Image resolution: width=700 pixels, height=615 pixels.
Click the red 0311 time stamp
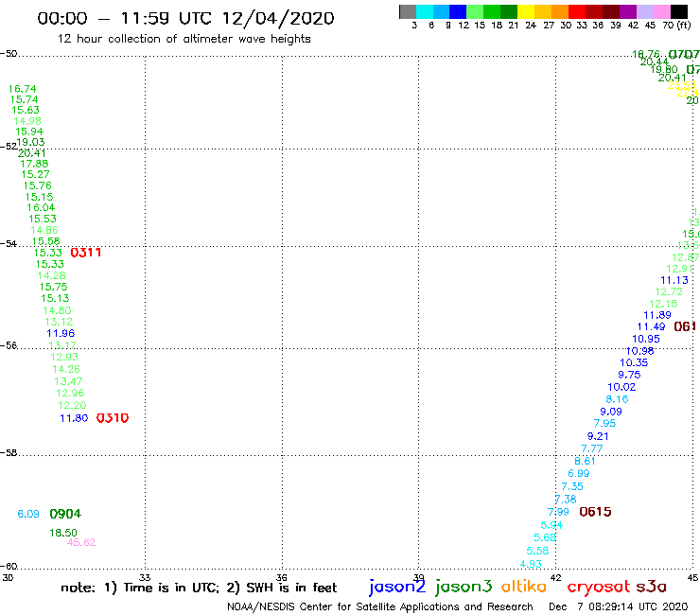click(x=86, y=253)
